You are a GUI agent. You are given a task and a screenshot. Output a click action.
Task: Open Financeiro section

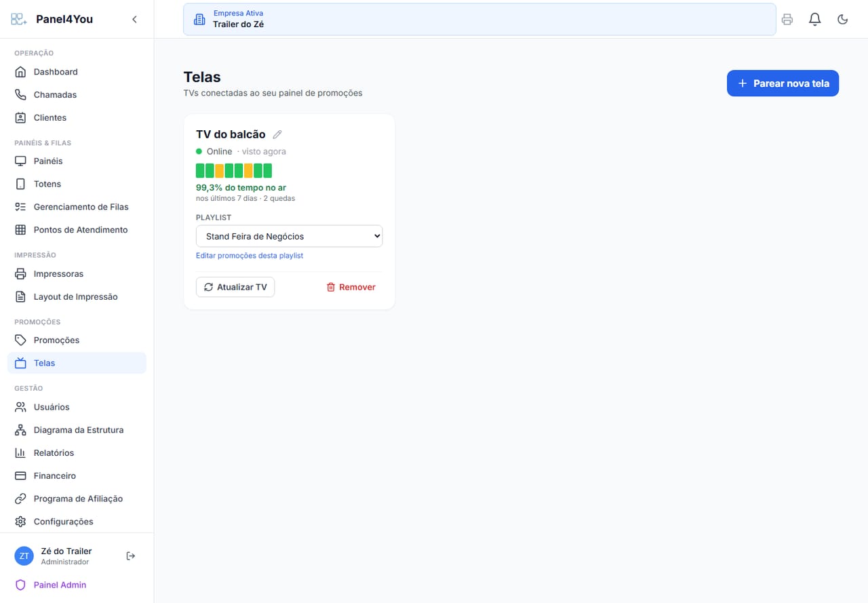click(x=77, y=475)
